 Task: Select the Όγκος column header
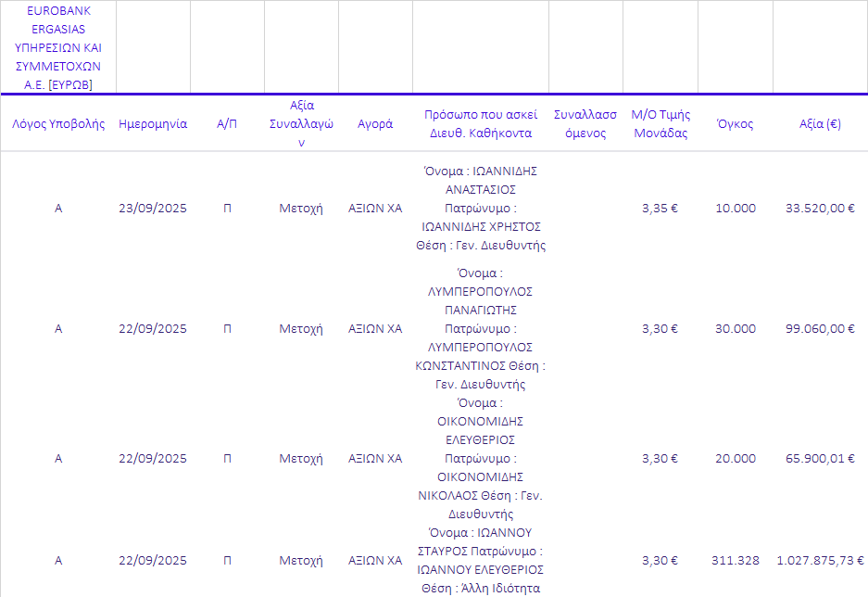coord(736,124)
